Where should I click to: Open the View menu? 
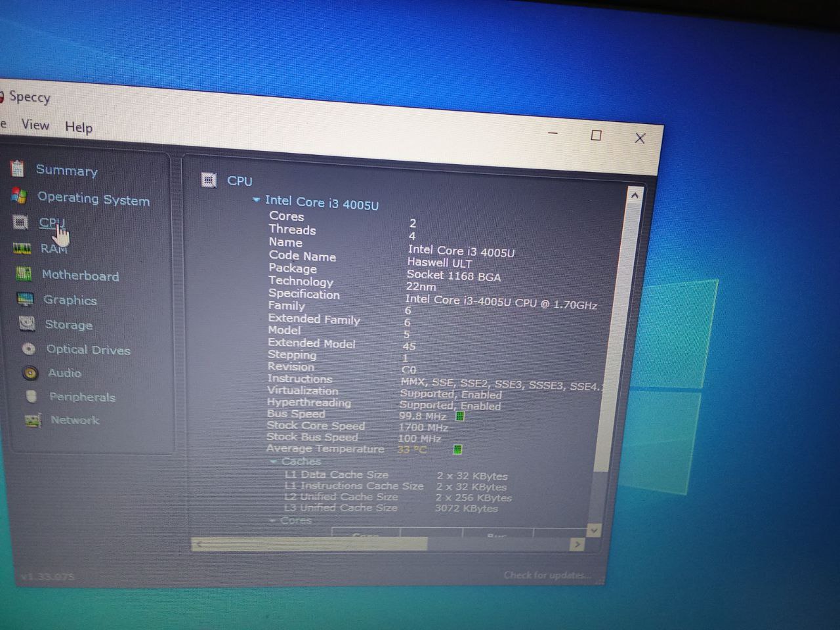pos(35,125)
